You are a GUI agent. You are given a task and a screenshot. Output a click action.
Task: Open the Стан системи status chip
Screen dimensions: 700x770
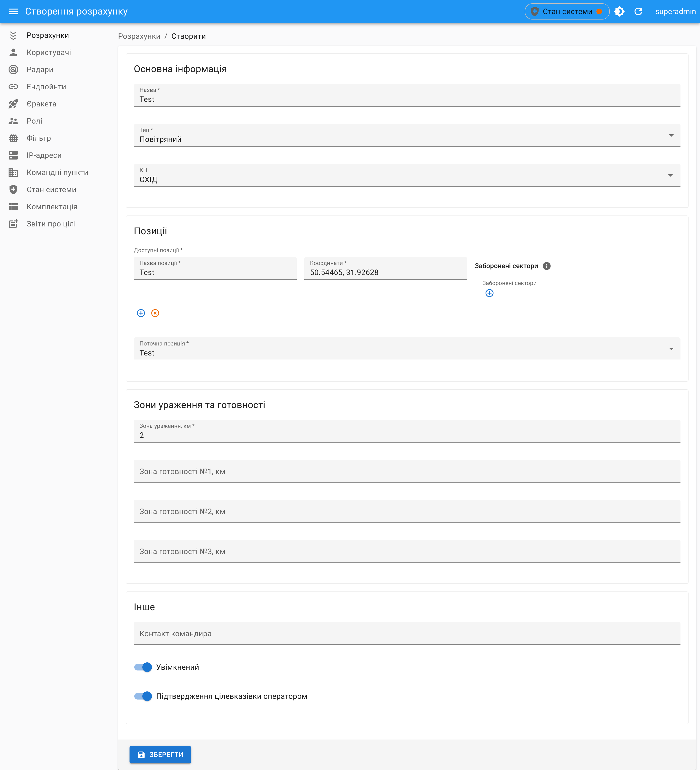(567, 11)
